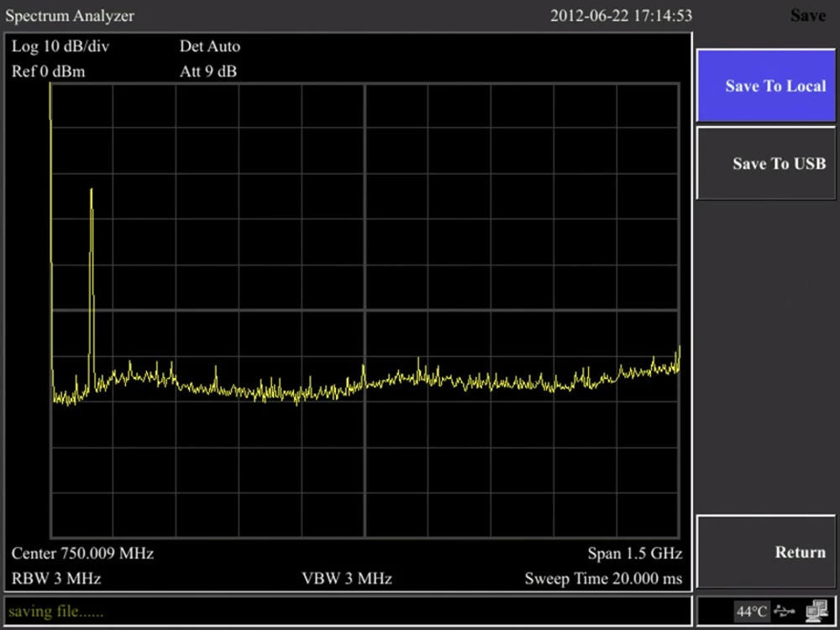This screenshot has height=630, width=840.
Task: Click the Spectrum Analyzer mode title
Action: 70,16
